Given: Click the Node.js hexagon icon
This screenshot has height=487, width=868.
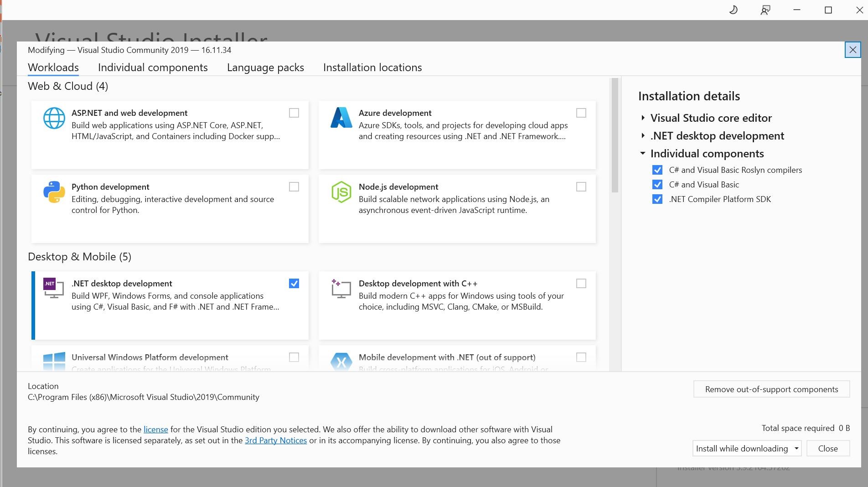Looking at the screenshot, I should (x=341, y=192).
